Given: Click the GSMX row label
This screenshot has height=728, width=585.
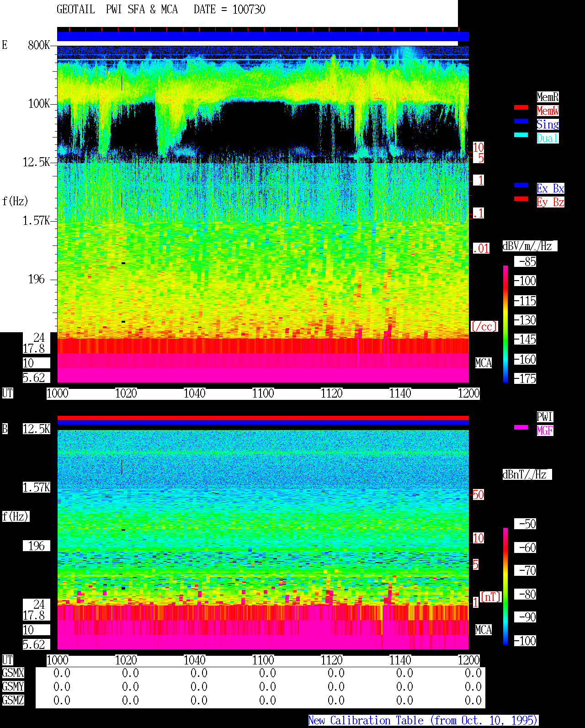Looking at the screenshot, I should [x=13, y=673].
